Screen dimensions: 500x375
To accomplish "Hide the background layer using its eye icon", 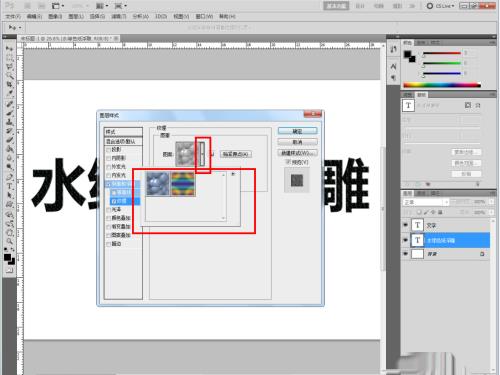I will point(406,254).
